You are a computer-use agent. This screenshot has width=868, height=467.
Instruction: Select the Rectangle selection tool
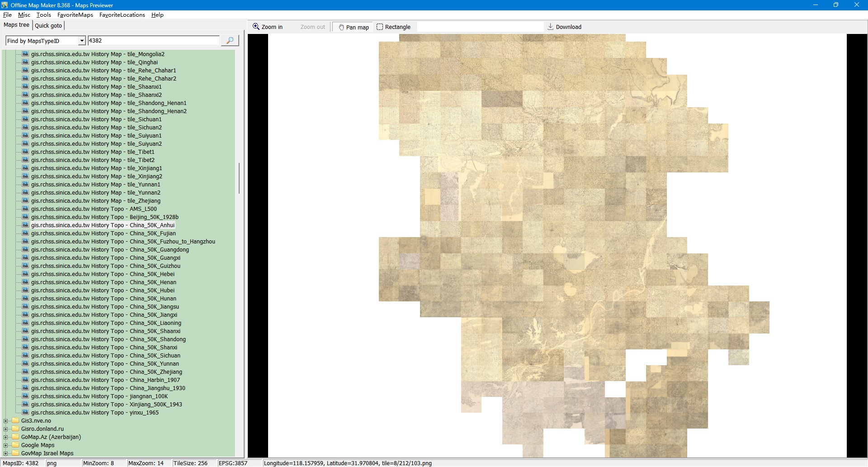[x=393, y=27]
